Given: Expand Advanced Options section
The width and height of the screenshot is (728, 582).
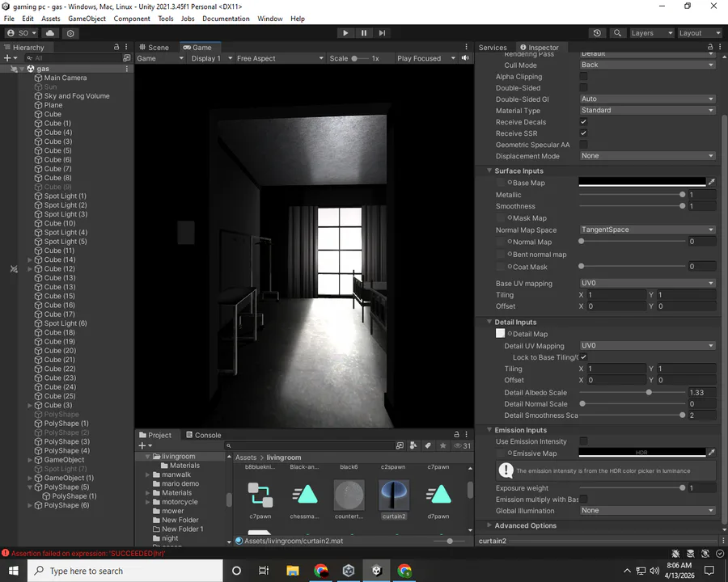Looking at the screenshot, I should coord(489,525).
